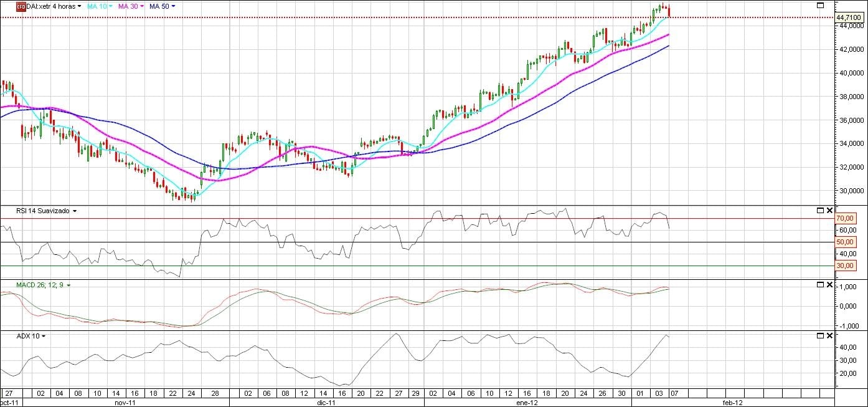The height and width of the screenshot is (407, 868).
Task: Open the DAI:xetr 4 horas timeframe dropdown
Action: pyautogui.click(x=79, y=6)
